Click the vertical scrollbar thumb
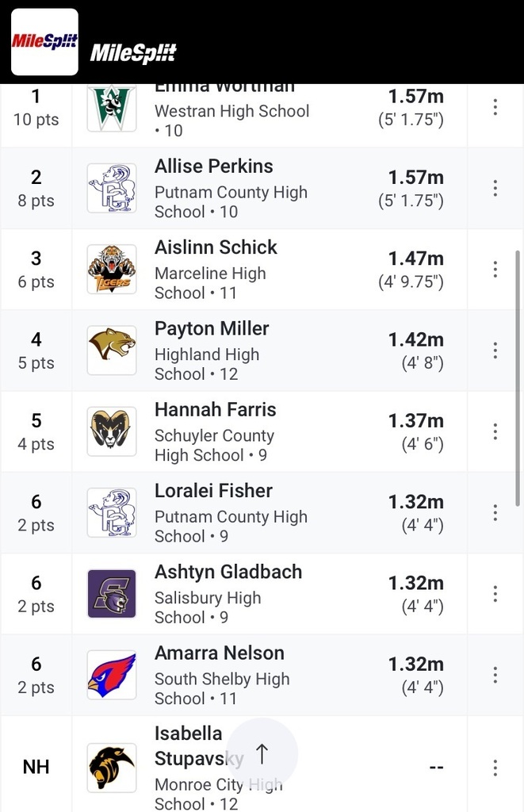This screenshot has width=524, height=812. [x=518, y=378]
